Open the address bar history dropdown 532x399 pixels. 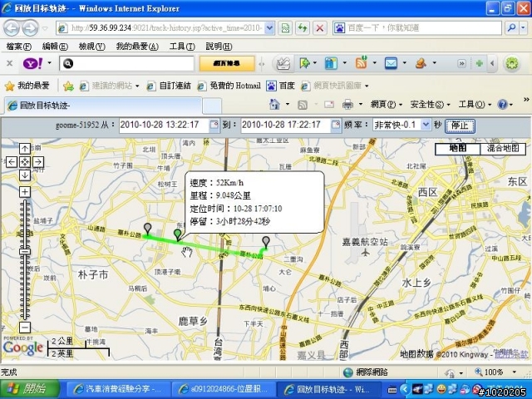(x=269, y=27)
